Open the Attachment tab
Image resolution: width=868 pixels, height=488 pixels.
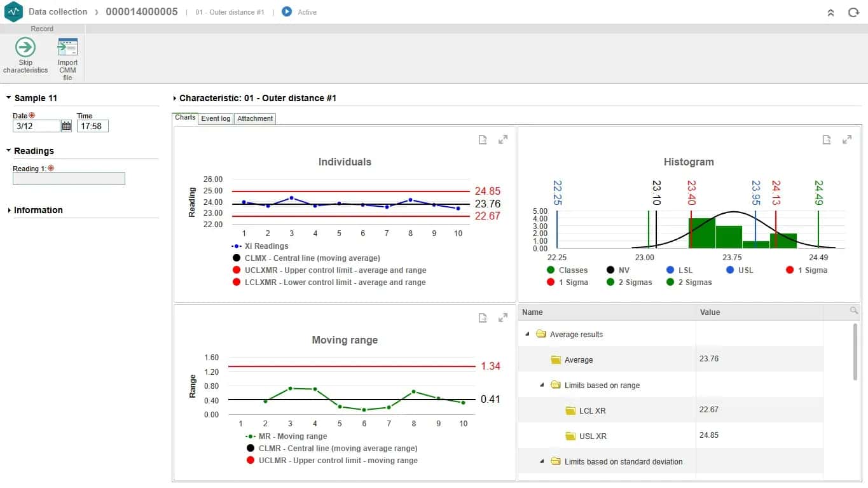(255, 118)
